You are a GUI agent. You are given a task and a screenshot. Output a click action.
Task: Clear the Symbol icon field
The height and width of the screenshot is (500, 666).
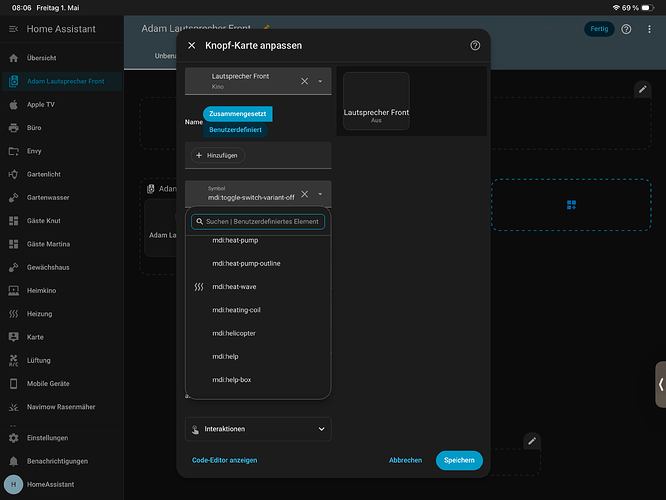(305, 194)
